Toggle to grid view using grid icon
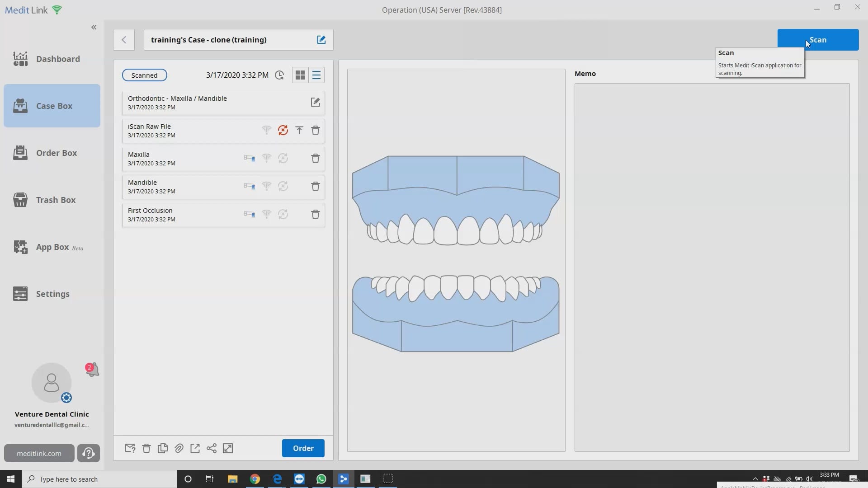868x488 pixels. click(x=300, y=75)
